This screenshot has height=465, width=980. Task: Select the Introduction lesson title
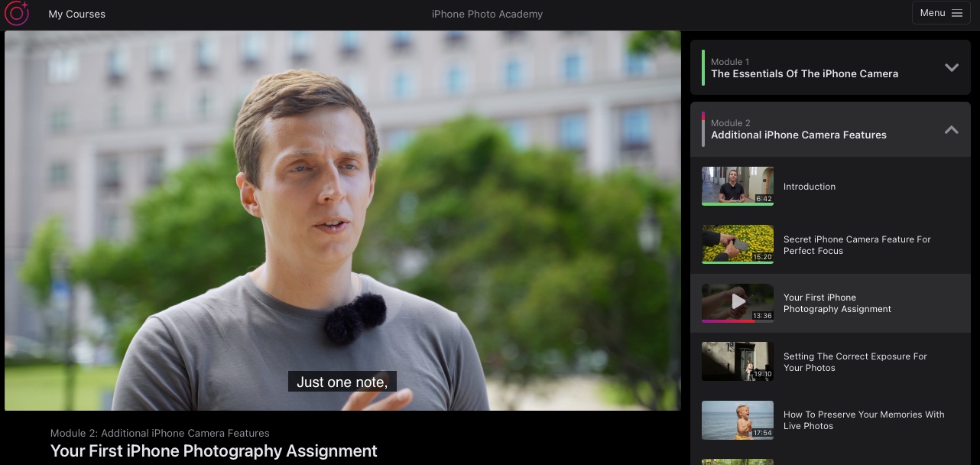[810, 187]
